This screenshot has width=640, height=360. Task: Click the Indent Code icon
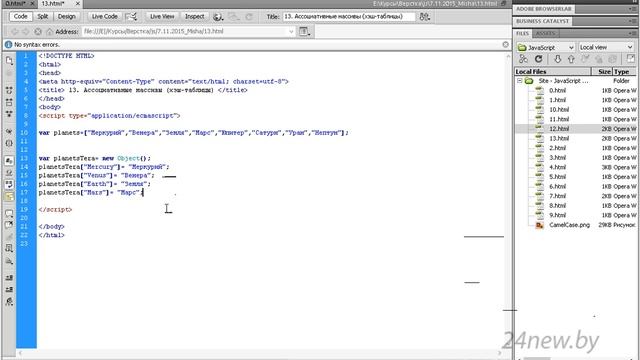[9, 278]
